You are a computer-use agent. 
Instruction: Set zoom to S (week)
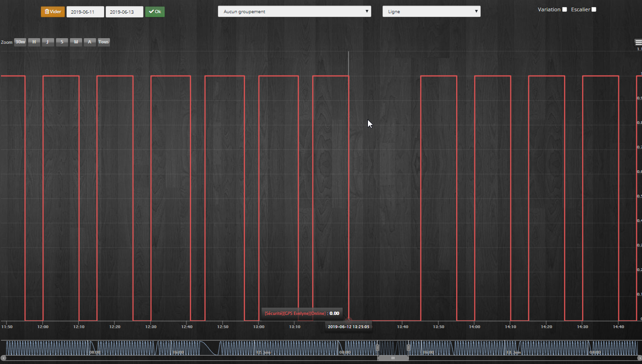click(62, 42)
